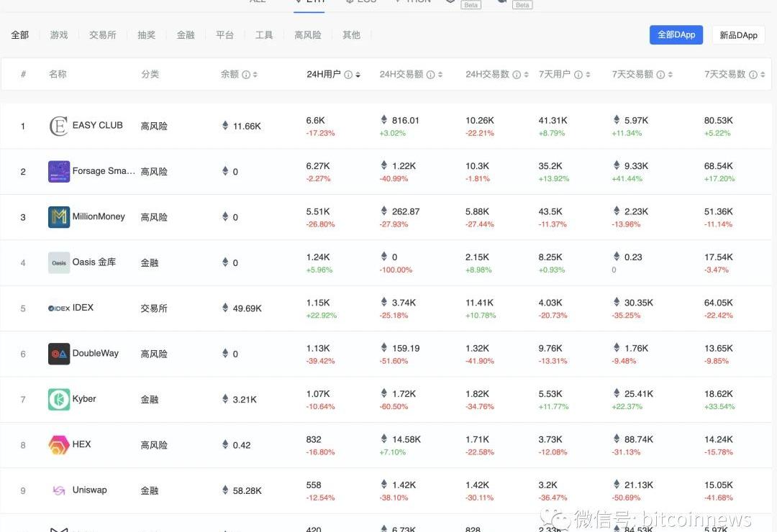
Task: Click the 14.58K value in HEX row
Action: 406,439
